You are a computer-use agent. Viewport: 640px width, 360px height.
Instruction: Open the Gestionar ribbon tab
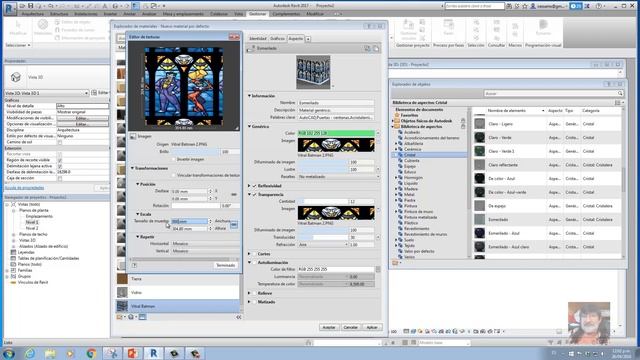coord(258,14)
